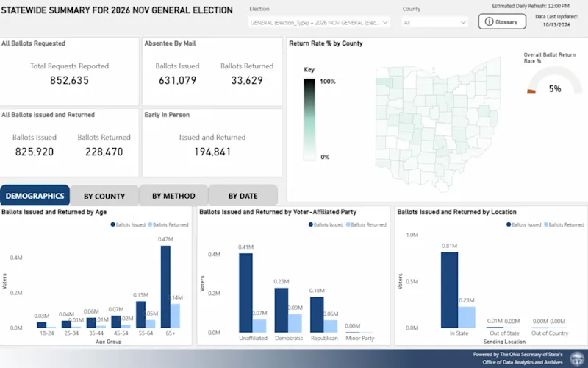This screenshot has width=588, height=368.
Task: Click the Estimated Daily Refresh text
Action: [531, 6]
